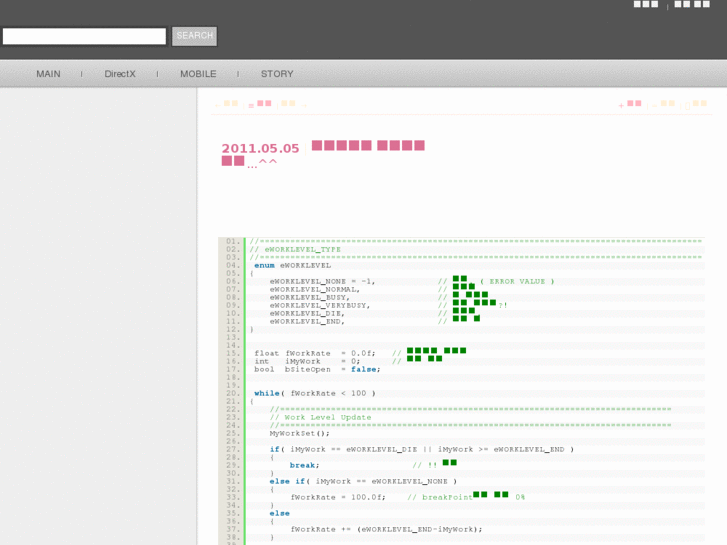Focus the blog search text field
The width and height of the screenshot is (727, 545).
pyautogui.click(x=84, y=36)
